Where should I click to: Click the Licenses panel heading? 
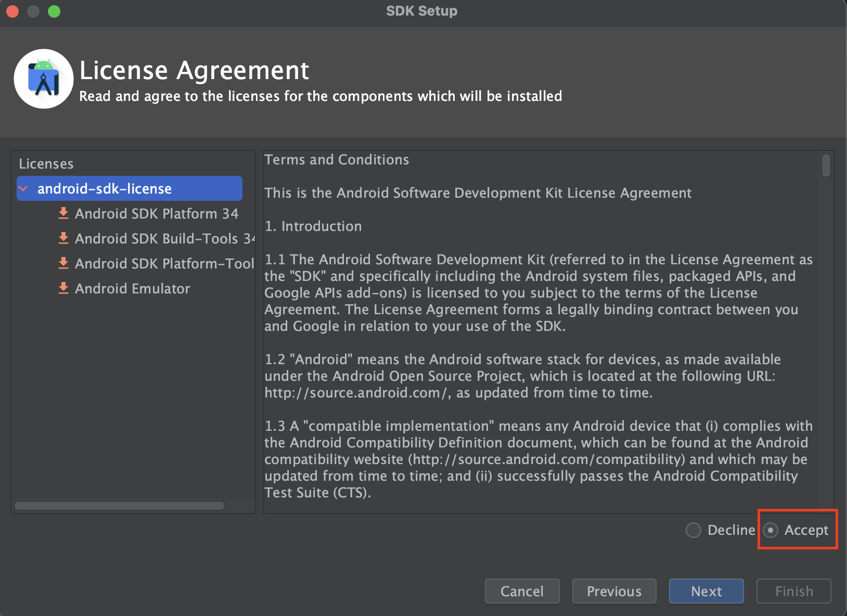[x=46, y=164]
